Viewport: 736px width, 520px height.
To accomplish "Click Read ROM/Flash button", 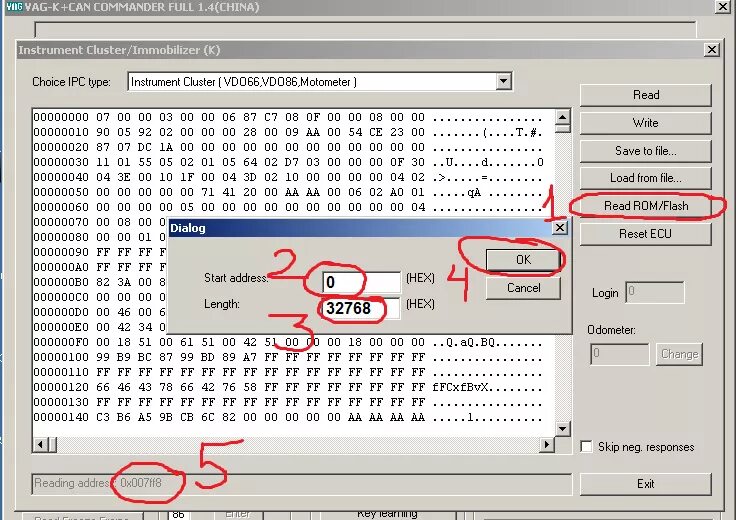I will [x=646, y=206].
